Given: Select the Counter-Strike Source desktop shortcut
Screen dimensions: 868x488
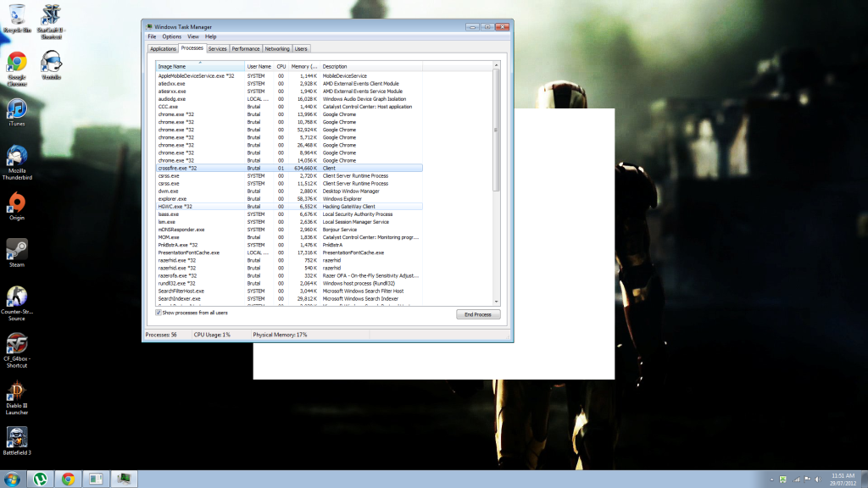Looking at the screenshot, I should 17,297.
